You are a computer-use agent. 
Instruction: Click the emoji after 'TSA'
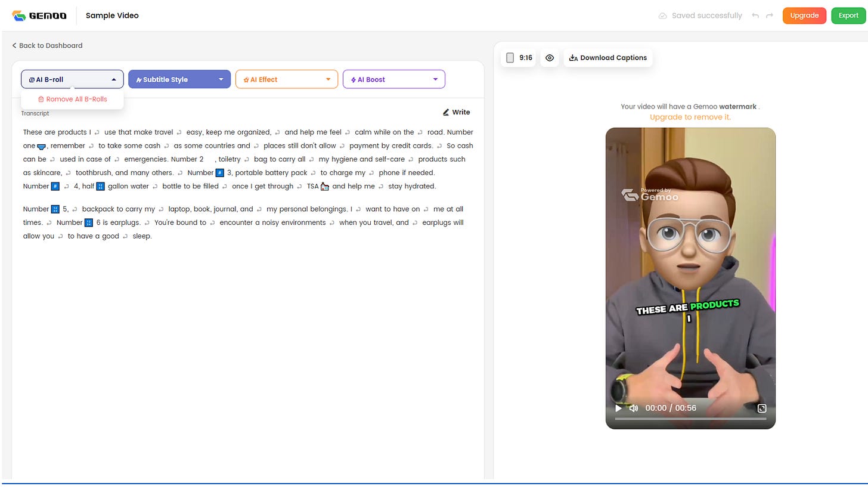click(325, 187)
